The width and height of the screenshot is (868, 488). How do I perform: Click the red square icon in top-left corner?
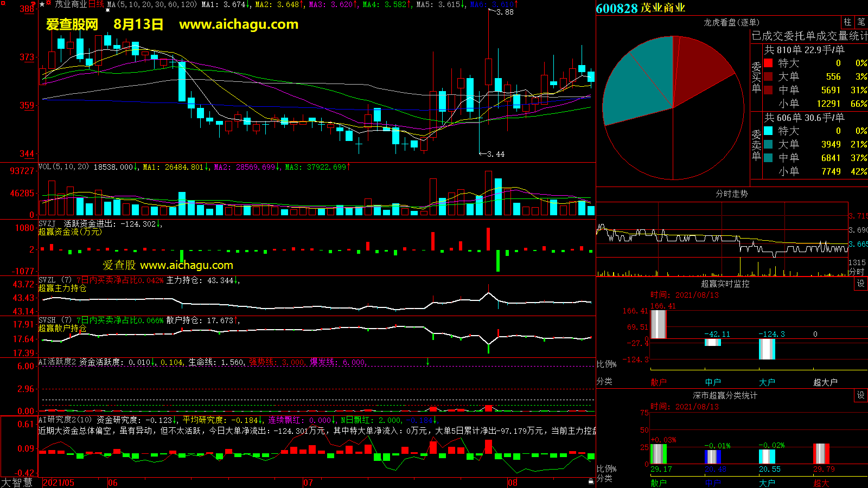tap(3, 3)
